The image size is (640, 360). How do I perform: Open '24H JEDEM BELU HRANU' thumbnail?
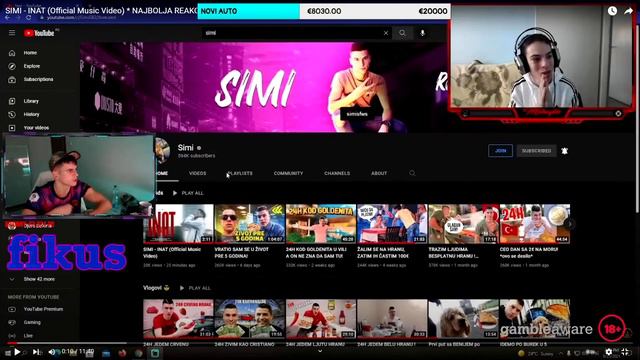click(392, 319)
